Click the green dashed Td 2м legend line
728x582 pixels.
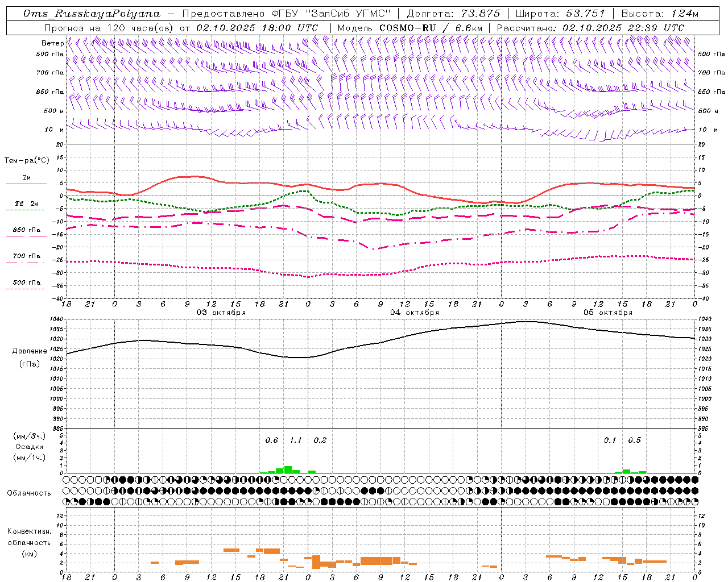tap(25, 210)
